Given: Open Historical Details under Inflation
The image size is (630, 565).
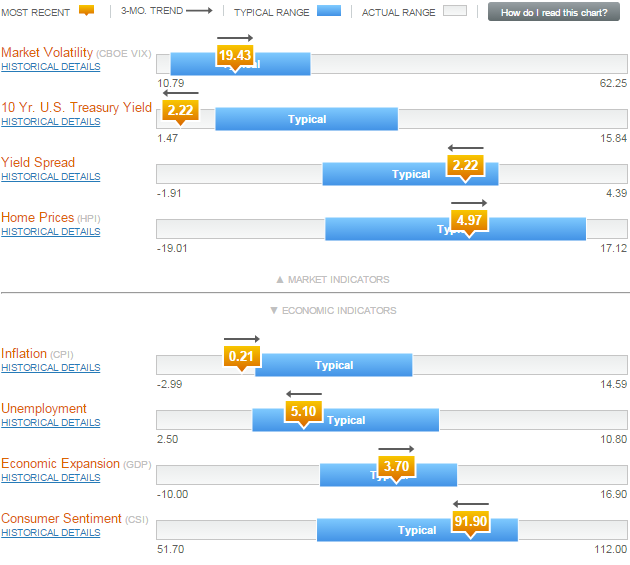Looking at the screenshot, I should click(x=51, y=368).
